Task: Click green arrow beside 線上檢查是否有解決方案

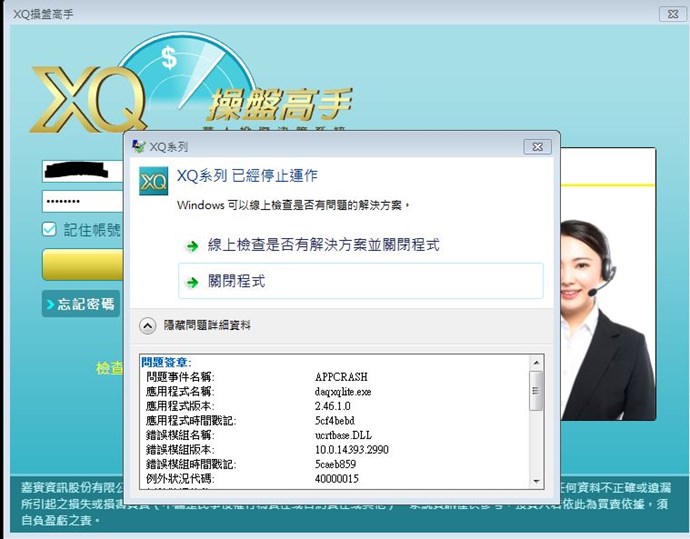Action: point(190,246)
